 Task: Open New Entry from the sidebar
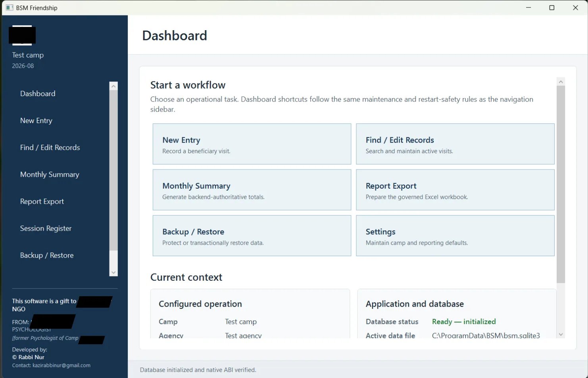pos(36,121)
